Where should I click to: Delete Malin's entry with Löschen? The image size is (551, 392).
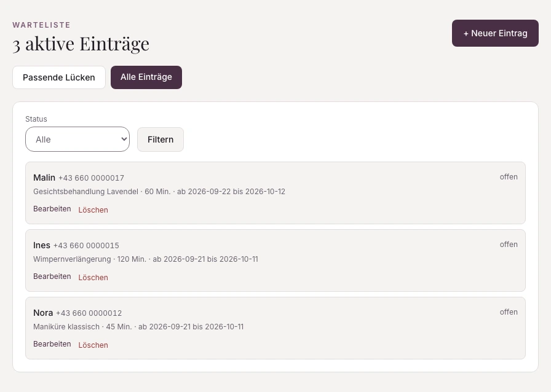point(93,210)
